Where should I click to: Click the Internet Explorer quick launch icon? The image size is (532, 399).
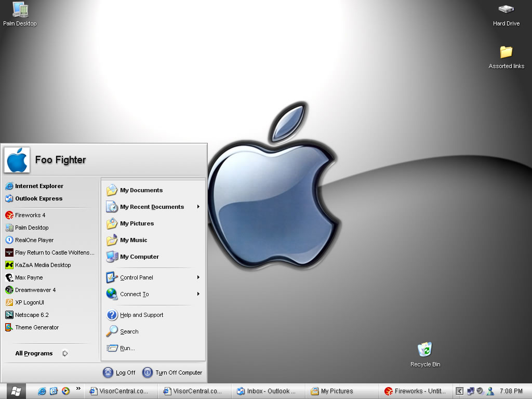(42, 391)
